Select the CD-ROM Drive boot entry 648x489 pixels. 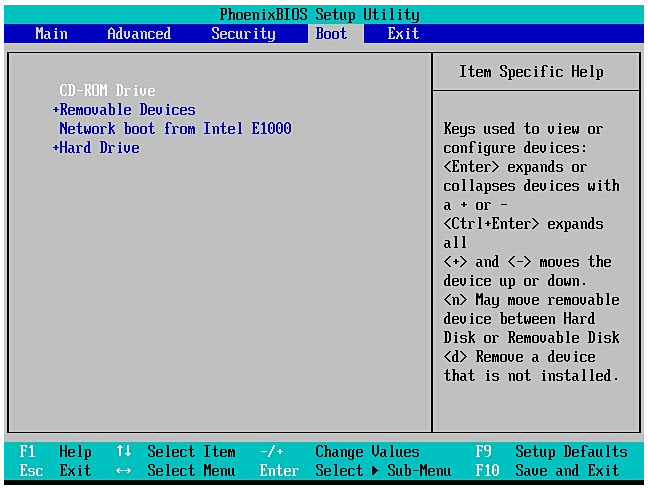107,91
